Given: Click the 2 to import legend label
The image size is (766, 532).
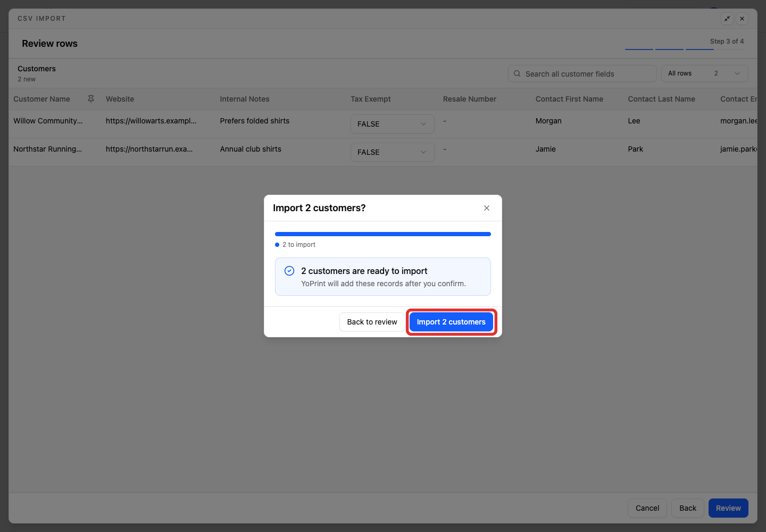Looking at the screenshot, I should [299, 245].
